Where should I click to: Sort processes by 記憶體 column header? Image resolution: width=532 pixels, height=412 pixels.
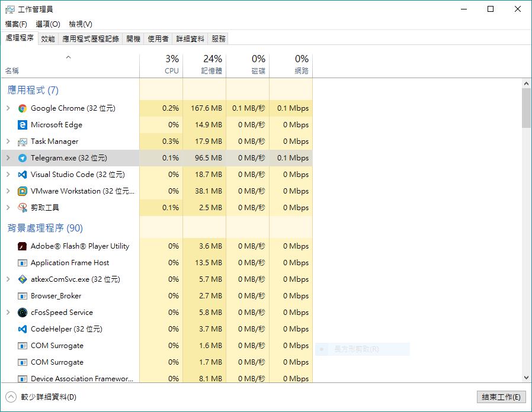[204, 65]
